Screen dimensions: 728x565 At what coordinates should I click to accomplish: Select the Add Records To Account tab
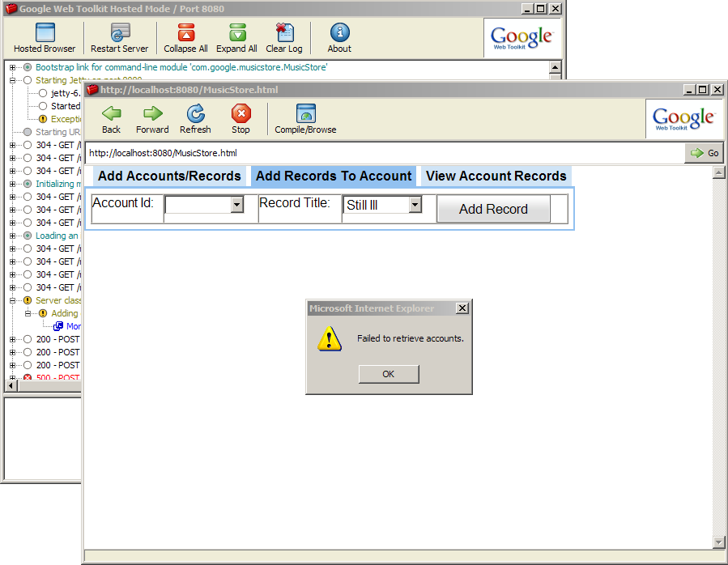(334, 176)
